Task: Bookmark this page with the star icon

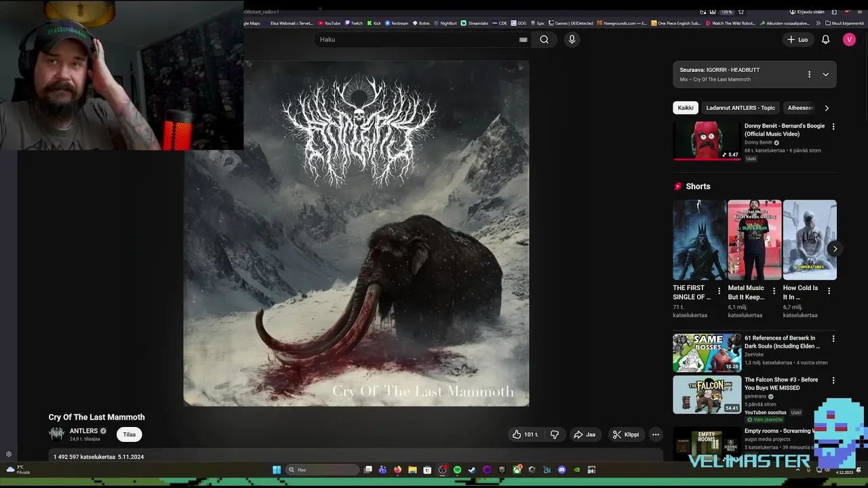Action: 741,12
